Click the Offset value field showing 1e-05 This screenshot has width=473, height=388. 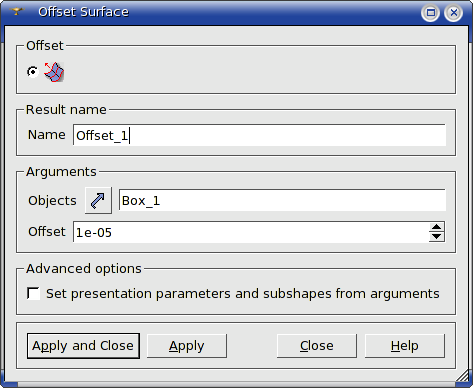(251, 232)
